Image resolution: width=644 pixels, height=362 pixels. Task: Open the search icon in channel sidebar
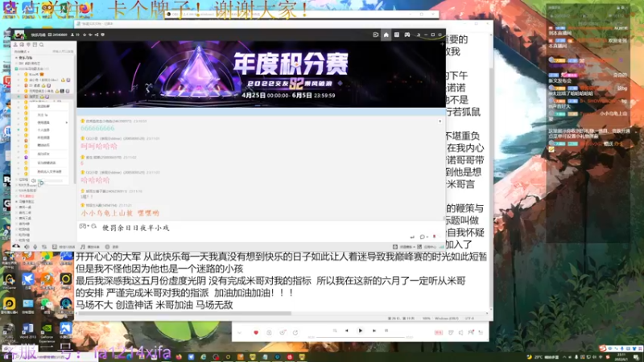click(42, 44)
